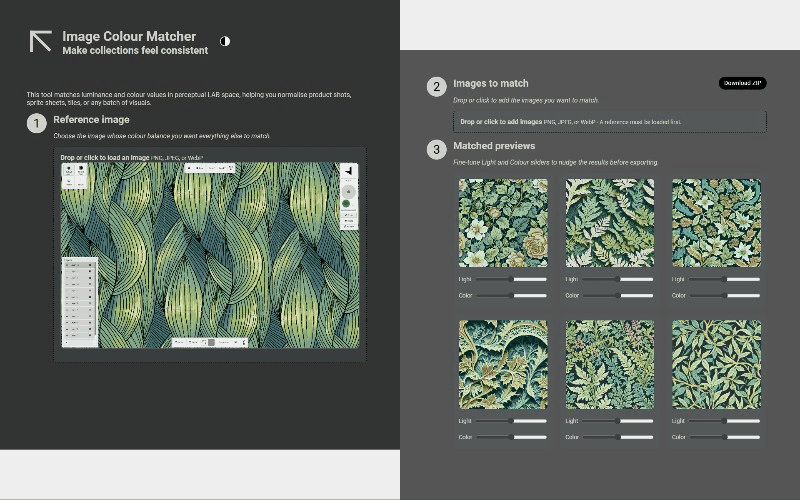Select the ferns with purple blossoms thumbnail

(x=610, y=364)
